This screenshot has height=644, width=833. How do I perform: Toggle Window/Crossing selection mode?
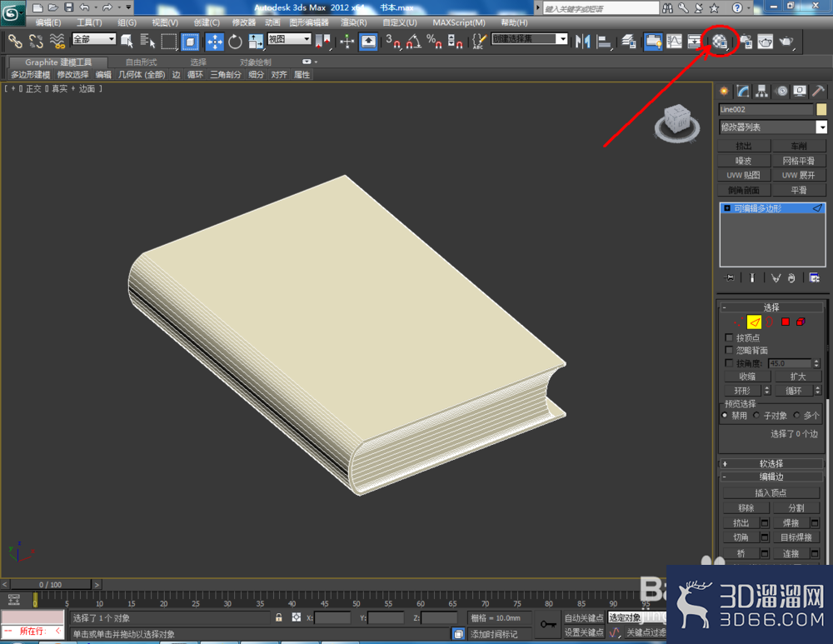(x=190, y=41)
